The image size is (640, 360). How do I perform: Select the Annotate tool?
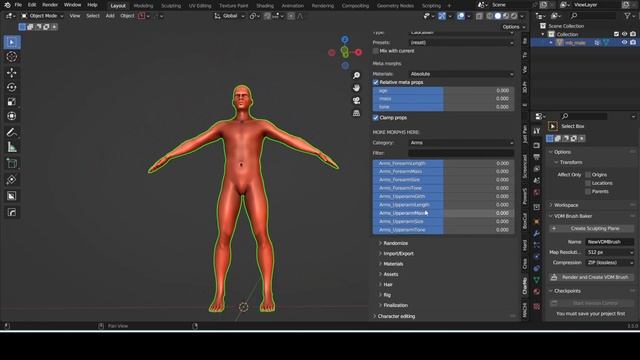12,132
